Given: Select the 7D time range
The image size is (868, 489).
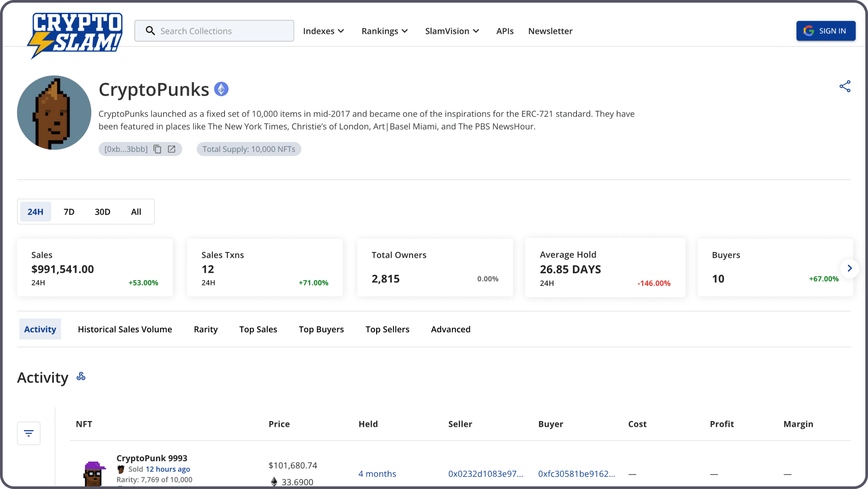Looking at the screenshot, I should pyautogui.click(x=69, y=212).
